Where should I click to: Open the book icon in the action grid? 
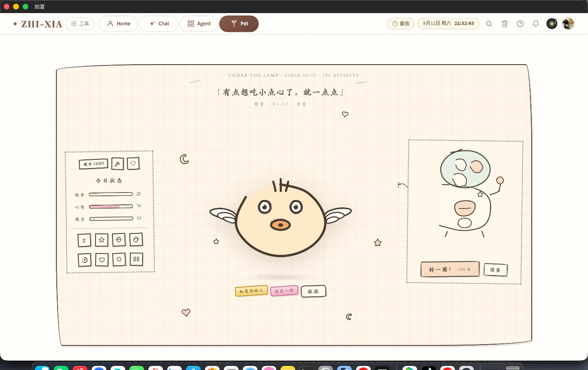coord(136,259)
